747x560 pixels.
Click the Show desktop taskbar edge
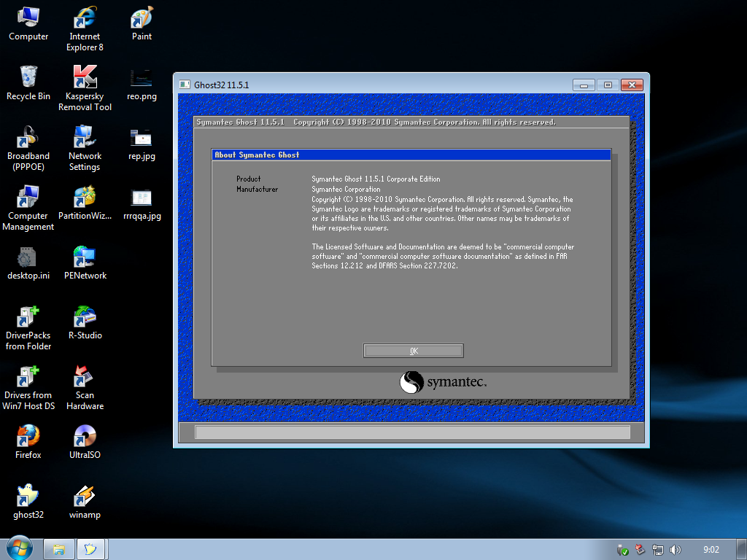(742, 550)
